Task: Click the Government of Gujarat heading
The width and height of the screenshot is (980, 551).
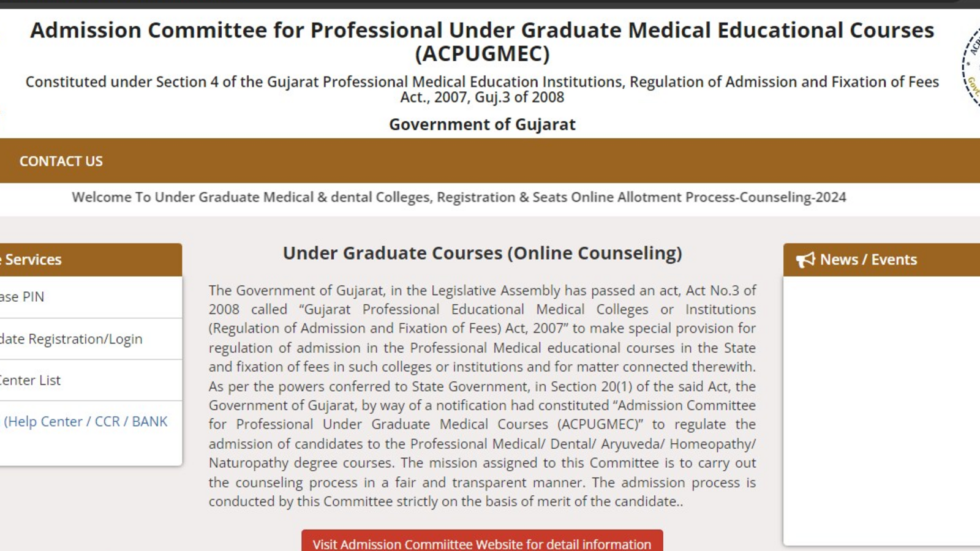Action: point(482,124)
